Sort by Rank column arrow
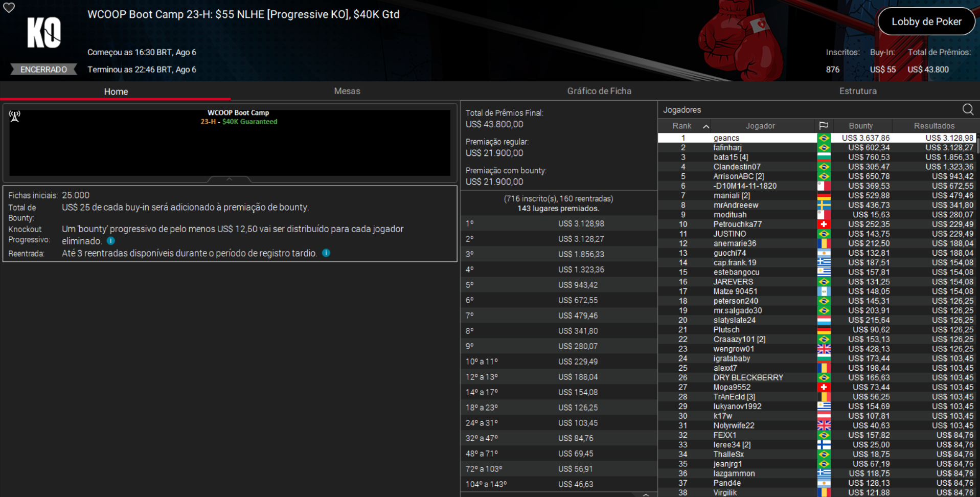 (706, 126)
